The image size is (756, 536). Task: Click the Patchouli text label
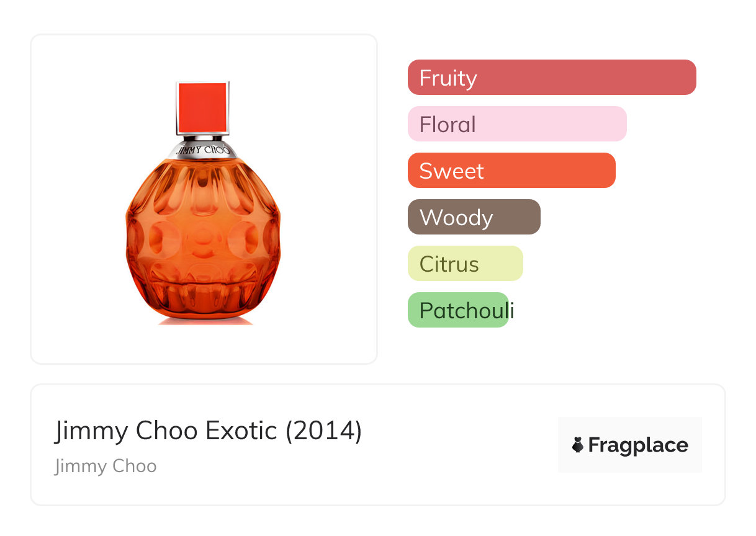(466, 310)
